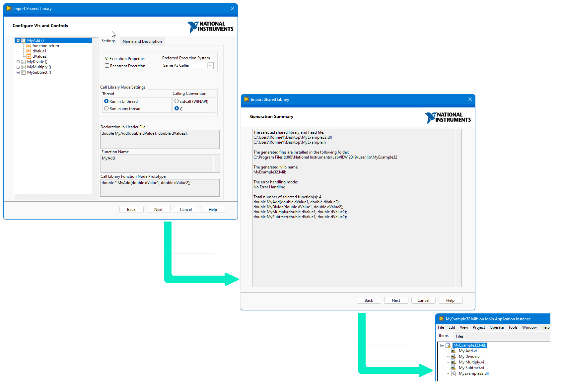The width and height of the screenshot is (562, 392).
Task: Select Run in UI thread option
Action: click(x=106, y=101)
